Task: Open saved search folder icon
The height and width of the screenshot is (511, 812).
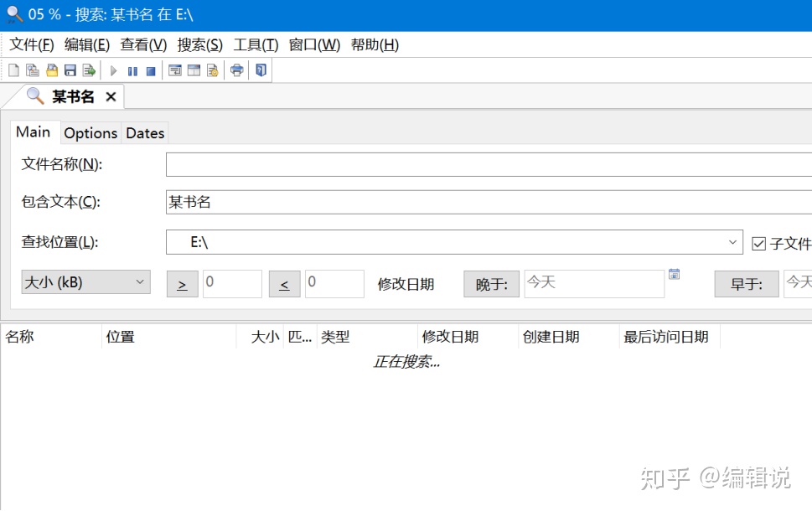Action: [52, 70]
